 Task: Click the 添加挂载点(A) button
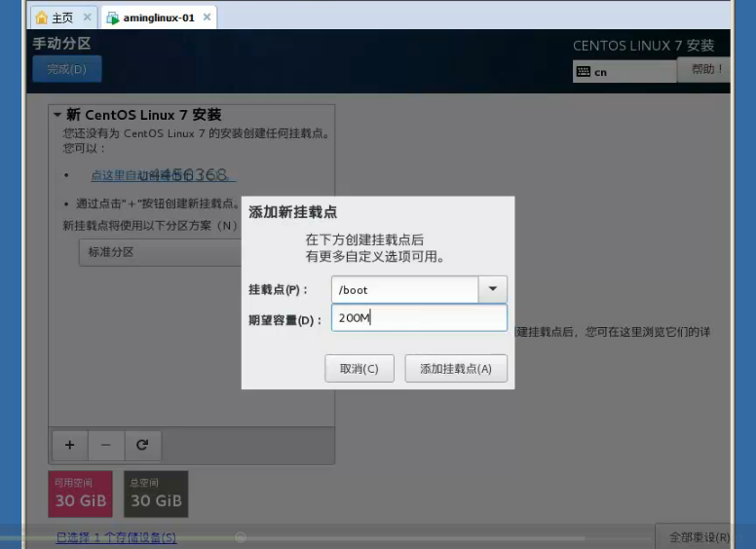click(x=456, y=369)
